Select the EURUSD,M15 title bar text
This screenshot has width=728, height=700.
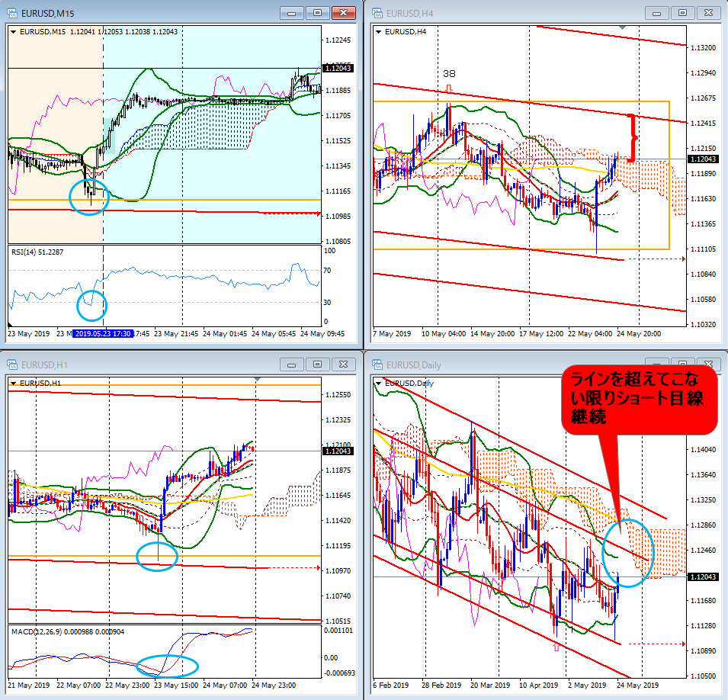(47, 14)
